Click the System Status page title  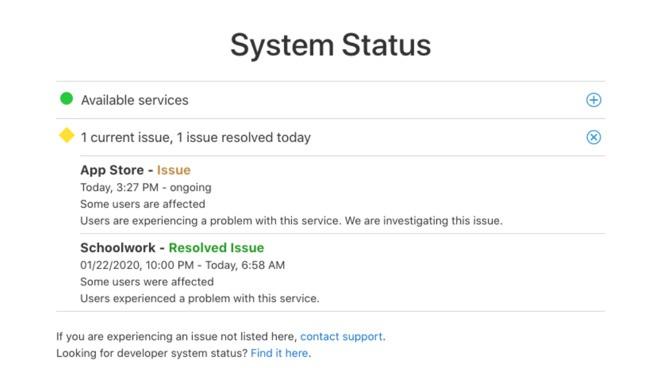(x=330, y=45)
